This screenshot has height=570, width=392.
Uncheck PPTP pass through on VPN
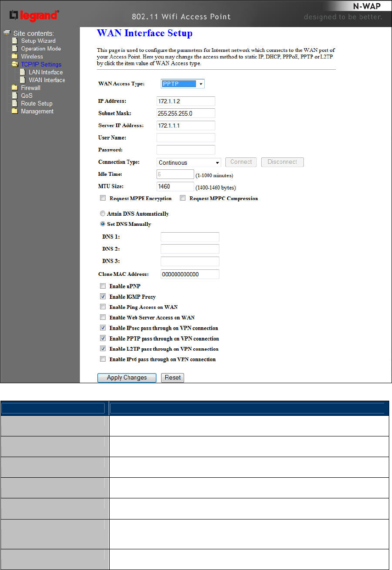[x=102, y=338]
